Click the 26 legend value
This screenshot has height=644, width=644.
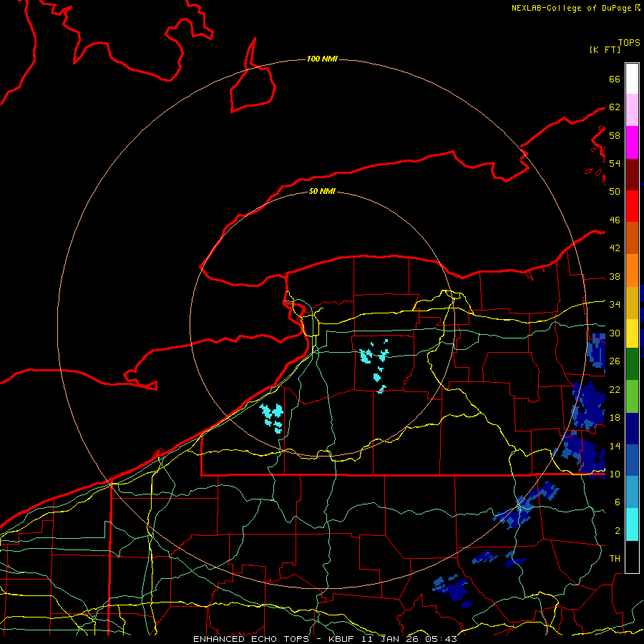click(x=615, y=361)
